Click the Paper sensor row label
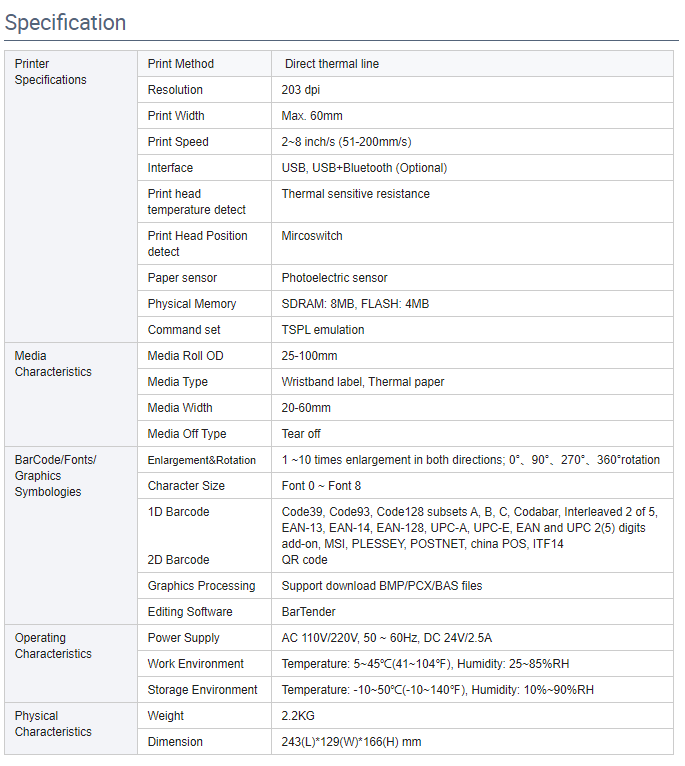This screenshot has width=685, height=766. (x=182, y=278)
